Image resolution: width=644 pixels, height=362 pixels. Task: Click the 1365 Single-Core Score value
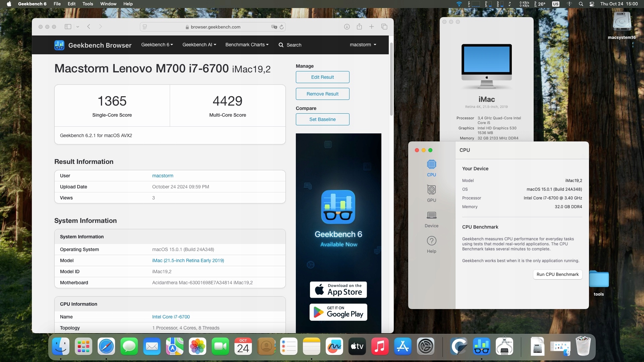pyautogui.click(x=112, y=101)
